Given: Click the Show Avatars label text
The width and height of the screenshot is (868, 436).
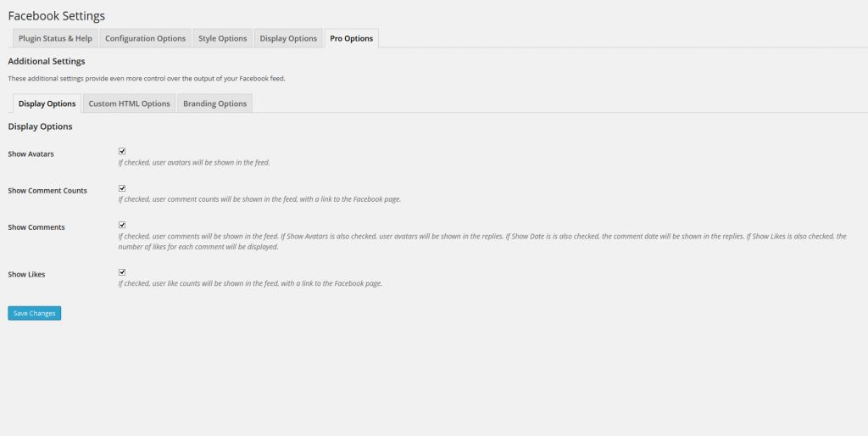Looking at the screenshot, I should tap(31, 154).
